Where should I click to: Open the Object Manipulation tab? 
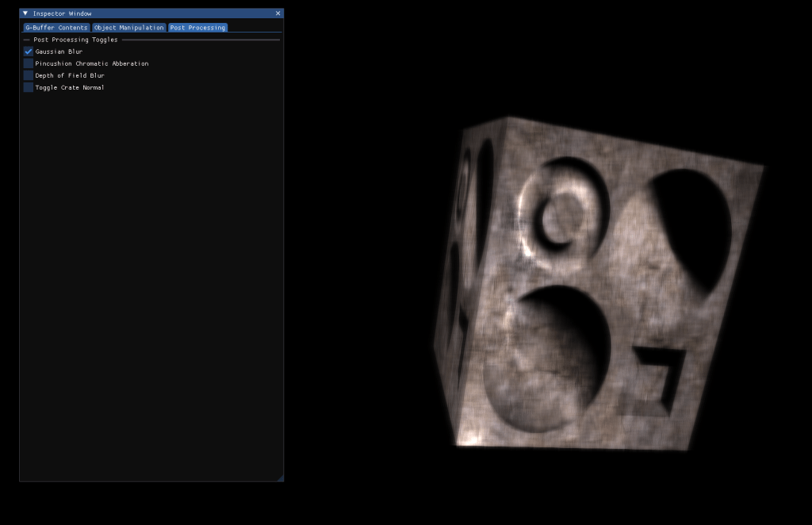[129, 28]
